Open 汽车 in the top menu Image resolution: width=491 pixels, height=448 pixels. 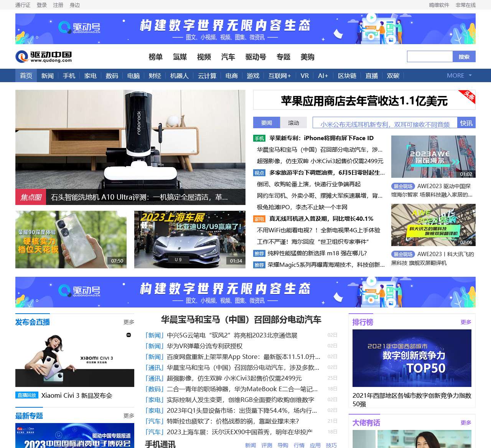pos(228,57)
